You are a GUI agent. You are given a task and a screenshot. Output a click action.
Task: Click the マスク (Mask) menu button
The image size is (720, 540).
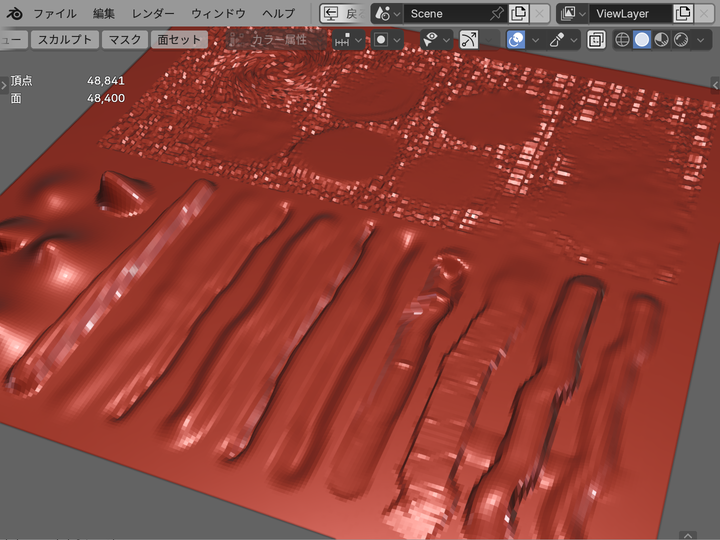pos(125,40)
